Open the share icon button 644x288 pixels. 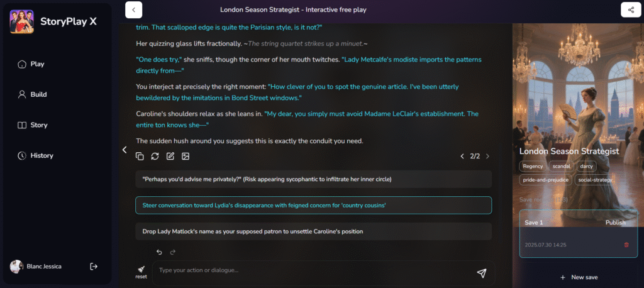click(631, 9)
